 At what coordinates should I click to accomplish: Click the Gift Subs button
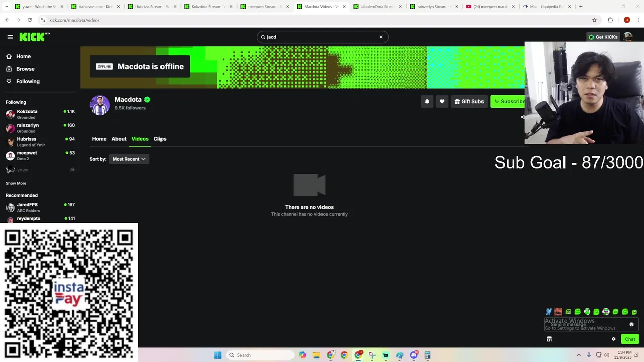point(469,101)
